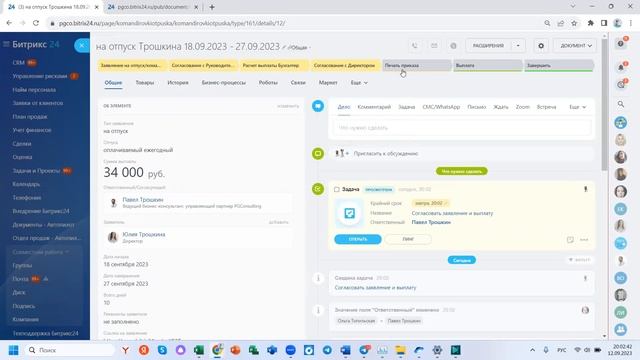Open Павел Трошкин link in task card
The width and height of the screenshot is (640, 360).
pyautogui.click(x=431, y=222)
